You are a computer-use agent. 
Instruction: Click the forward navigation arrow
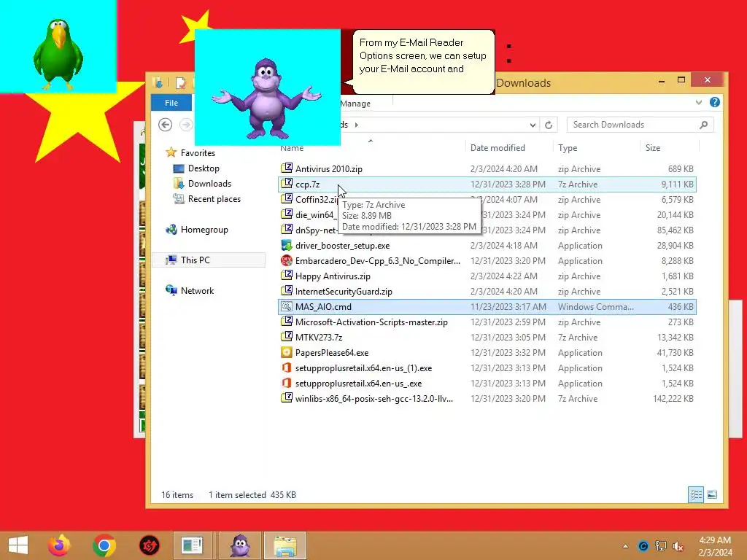tap(186, 125)
